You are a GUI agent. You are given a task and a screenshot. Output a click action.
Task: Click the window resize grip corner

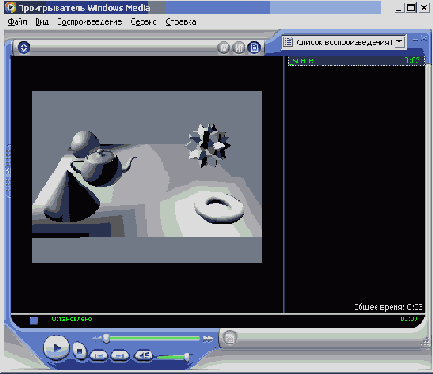(x=425, y=342)
